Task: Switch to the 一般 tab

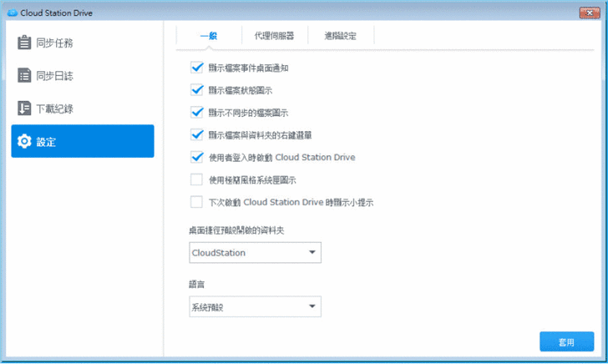Action: pos(209,36)
